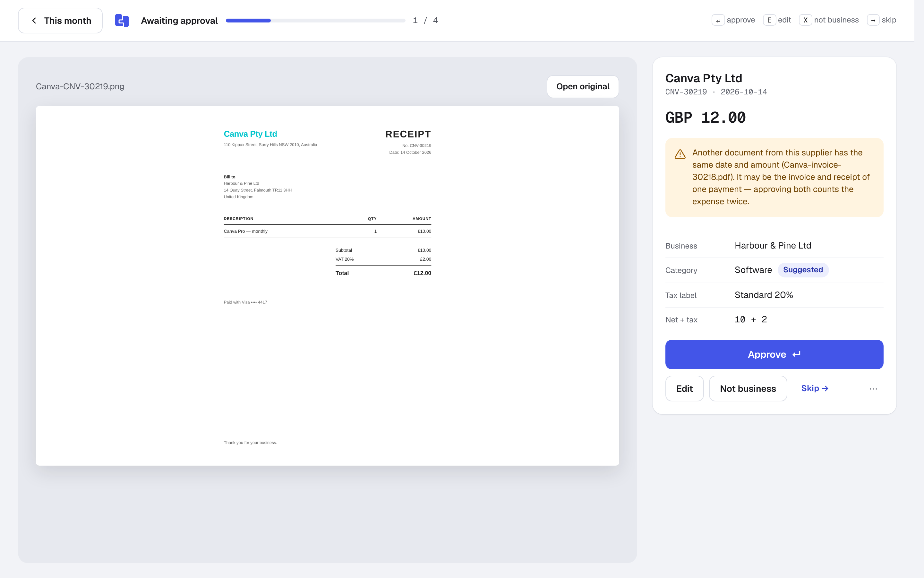Click the 10 + 2 net tax value
This screenshot has width=924, height=578.
(x=751, y=320)
